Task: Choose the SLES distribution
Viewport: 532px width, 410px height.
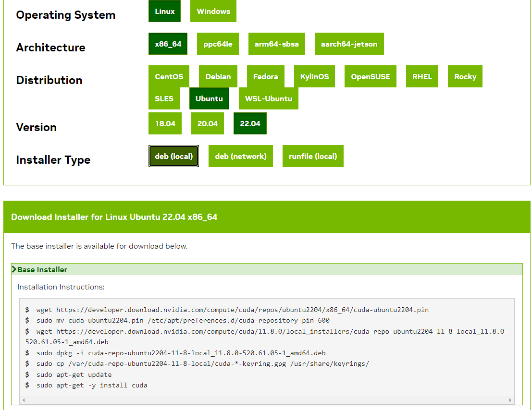Action: click(164, 98)
